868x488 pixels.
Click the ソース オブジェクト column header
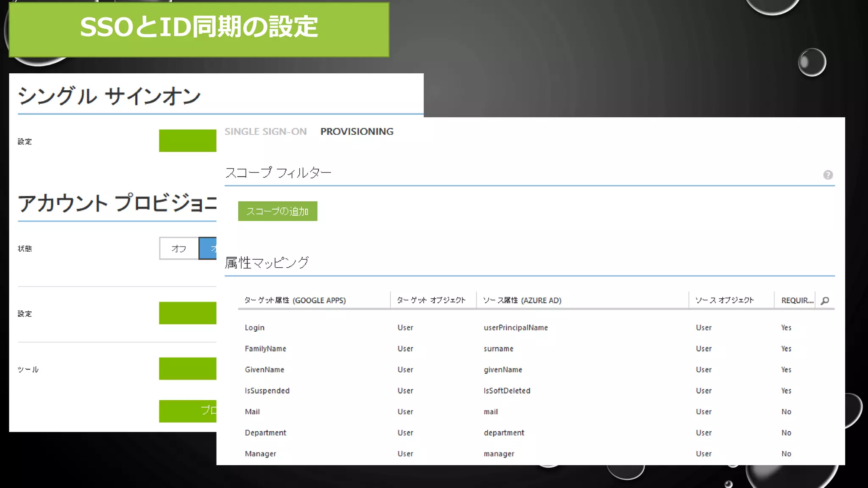coord(724,300)
